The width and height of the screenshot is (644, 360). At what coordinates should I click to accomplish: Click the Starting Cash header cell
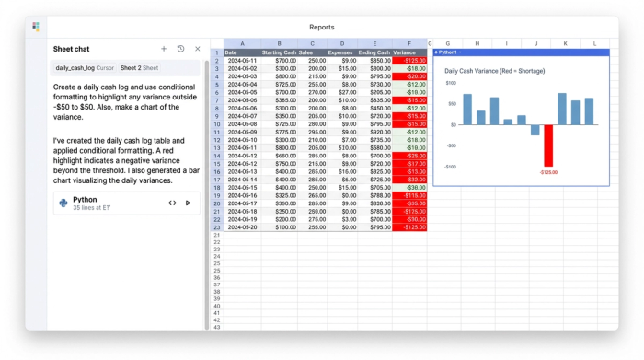280,52
